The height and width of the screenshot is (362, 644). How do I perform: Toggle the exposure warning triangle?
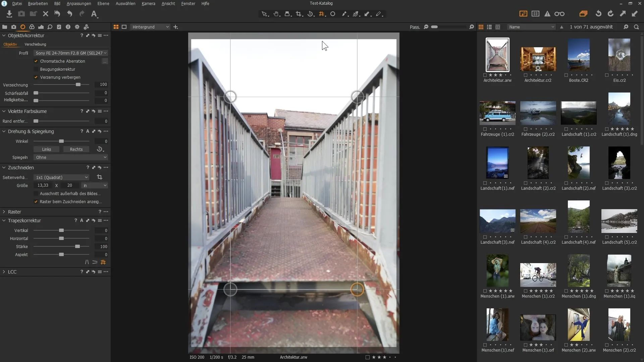pos(547,14)
